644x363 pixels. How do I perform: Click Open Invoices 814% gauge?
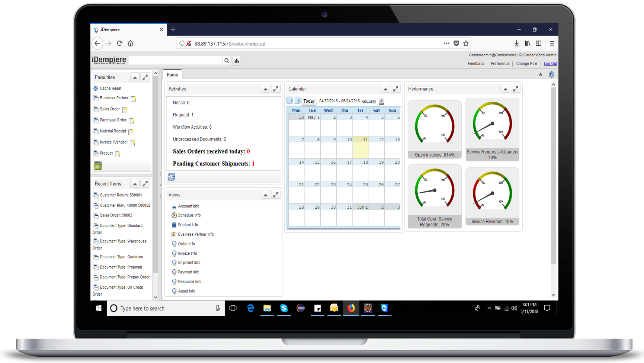click(435, 129)
